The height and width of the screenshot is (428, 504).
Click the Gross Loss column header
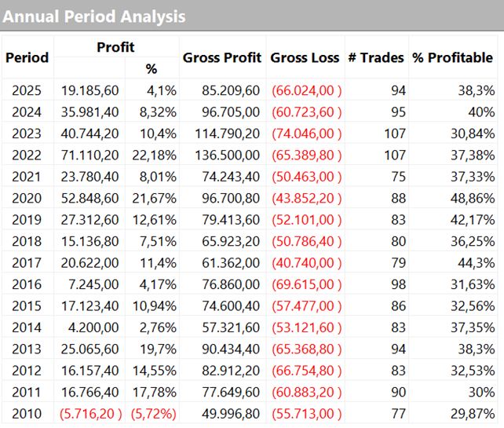[x=305, y=57]
